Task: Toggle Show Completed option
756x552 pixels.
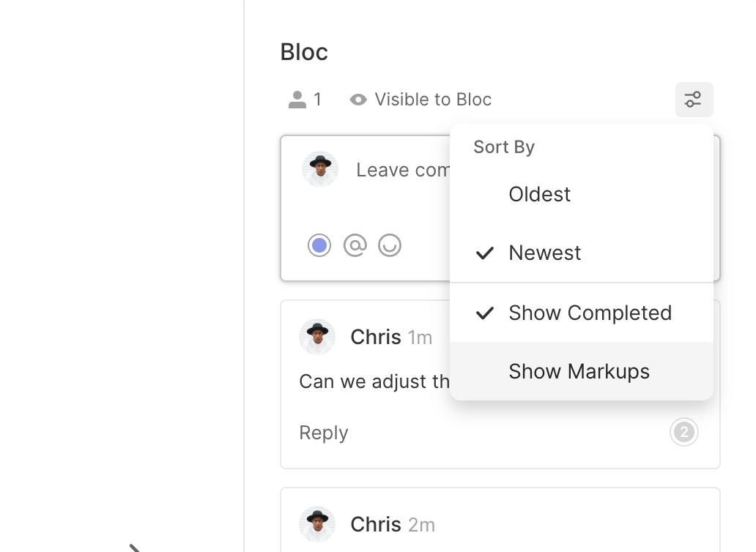Action: pyautogui.click(x=590, y=313)
